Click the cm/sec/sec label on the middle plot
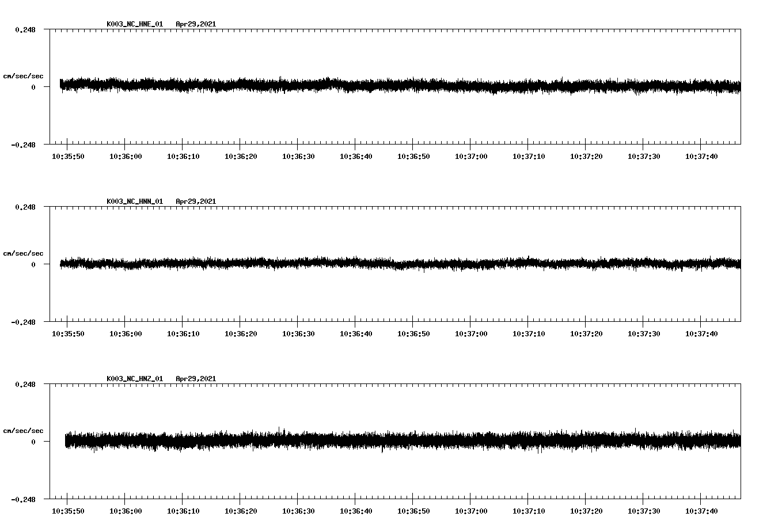The width and height of the screenshot is (782, 532). tap(23, 253)
